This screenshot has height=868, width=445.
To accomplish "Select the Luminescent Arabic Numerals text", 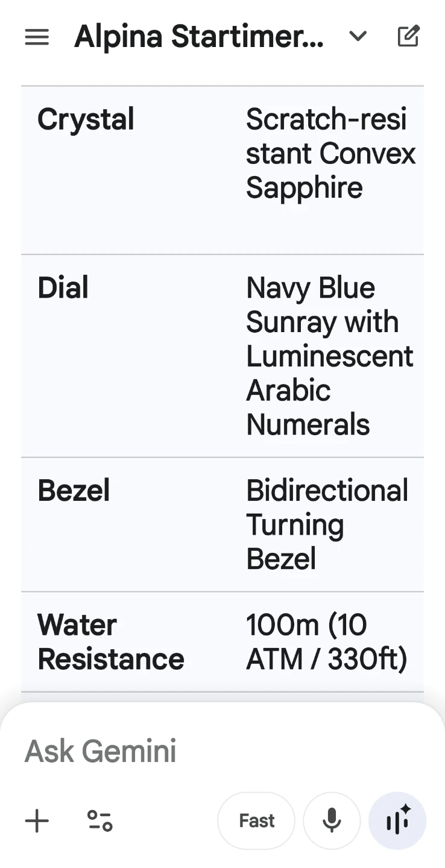I will (x=330, y=390).
